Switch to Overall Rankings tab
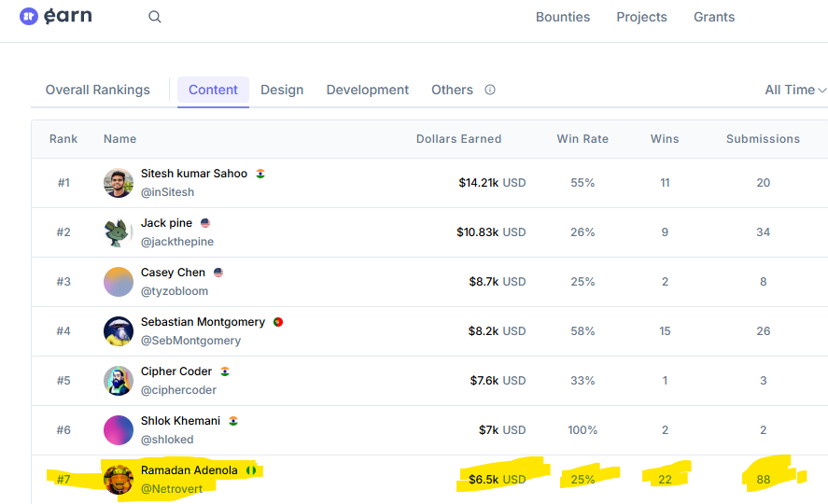This screenshot has height=504, width=828. (98, 90)
